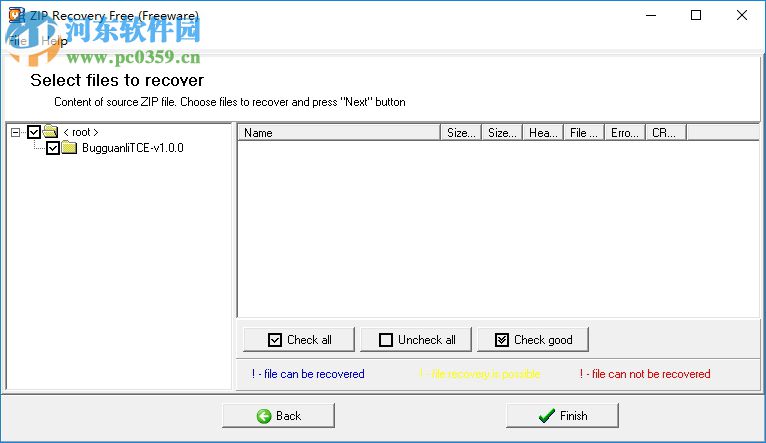
Task: Click the CR... column header
Action: tap(666, 133)
